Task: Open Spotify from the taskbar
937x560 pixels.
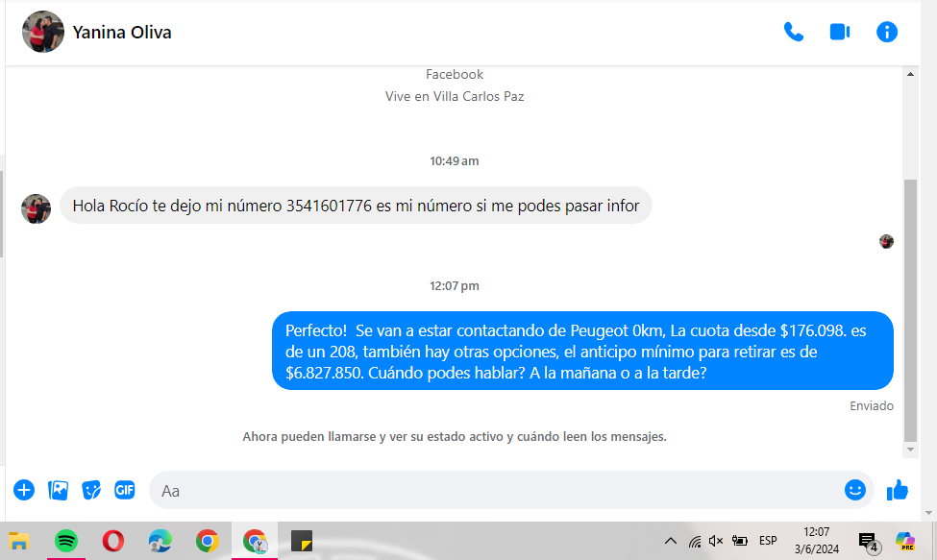Action: pos(66,541)
